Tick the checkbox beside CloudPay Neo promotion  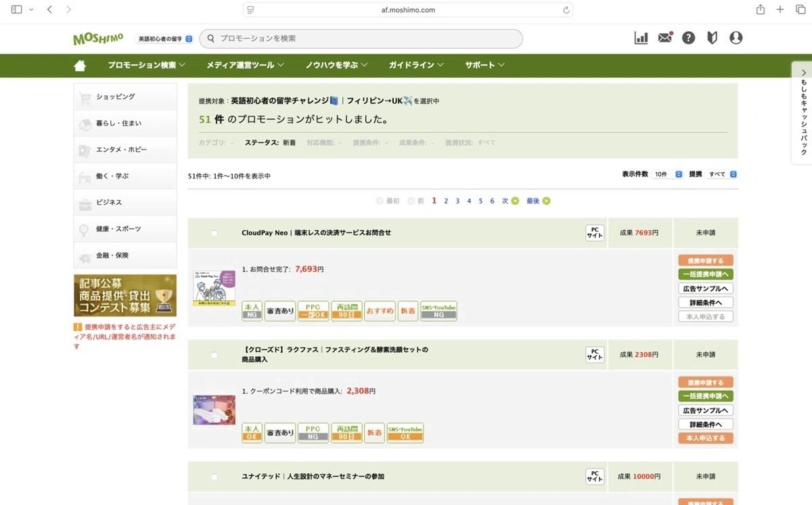pyautogui.click(x=214, y=233)
